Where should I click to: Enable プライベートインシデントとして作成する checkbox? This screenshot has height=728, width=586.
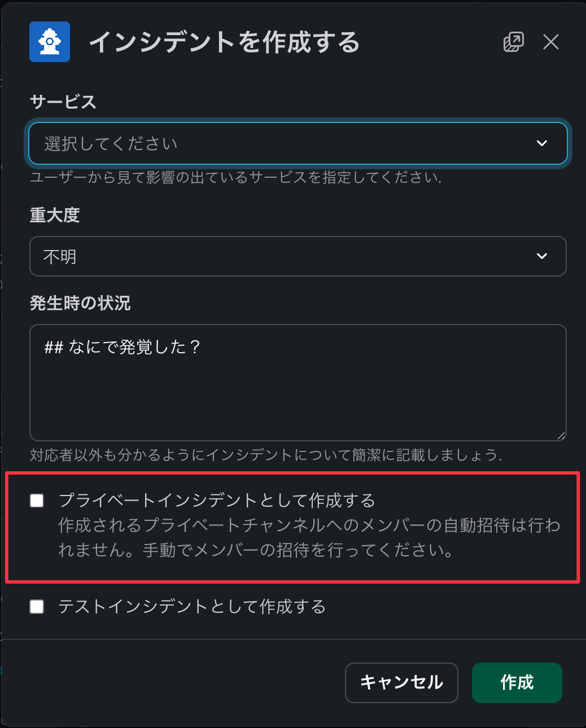[37, 501]
